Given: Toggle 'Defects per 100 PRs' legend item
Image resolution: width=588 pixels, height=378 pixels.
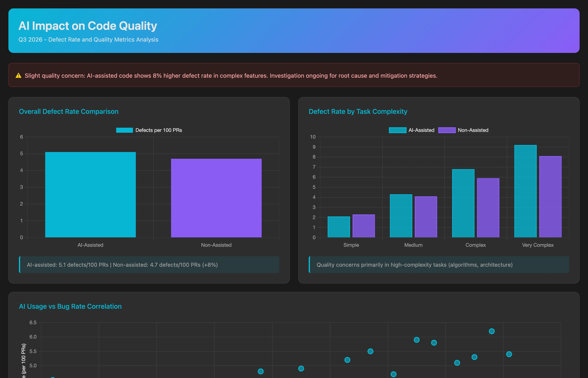Looking at the screenshot, I should [149, 130].
